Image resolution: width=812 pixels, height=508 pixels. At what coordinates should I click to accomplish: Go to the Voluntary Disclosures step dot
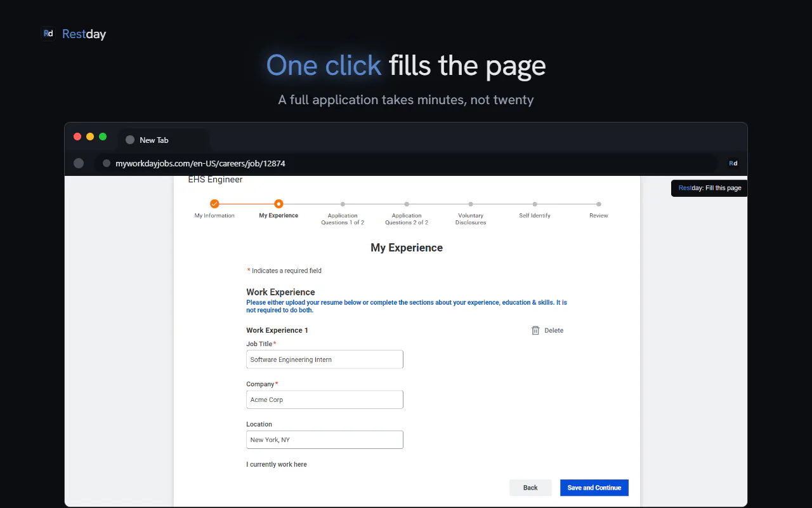click(x=471, y=204)
